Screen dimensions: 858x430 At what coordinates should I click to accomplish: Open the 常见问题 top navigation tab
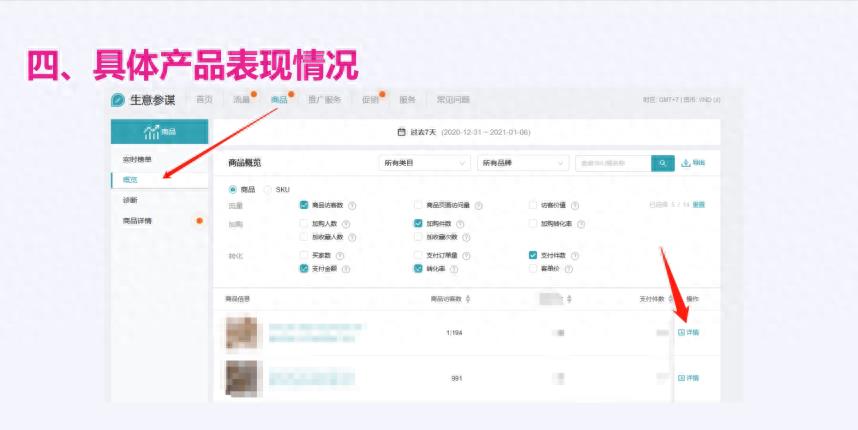click(453, 100)
